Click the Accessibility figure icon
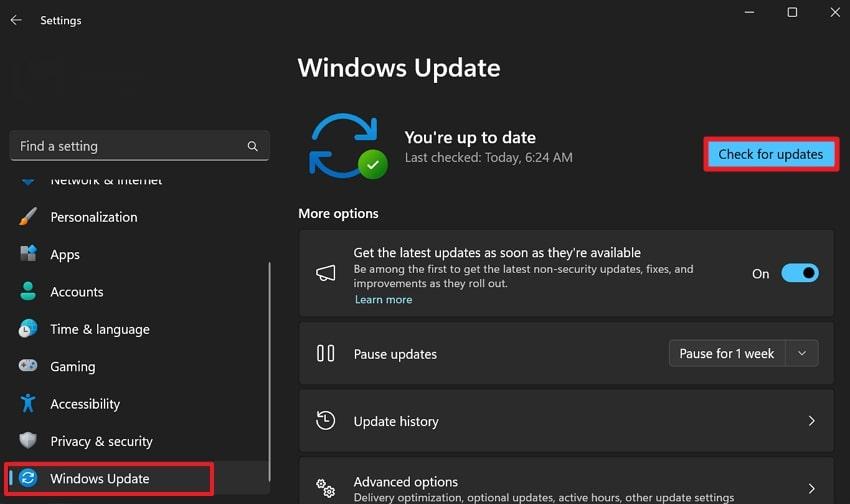Screen dimensions: 850x504 28,404
